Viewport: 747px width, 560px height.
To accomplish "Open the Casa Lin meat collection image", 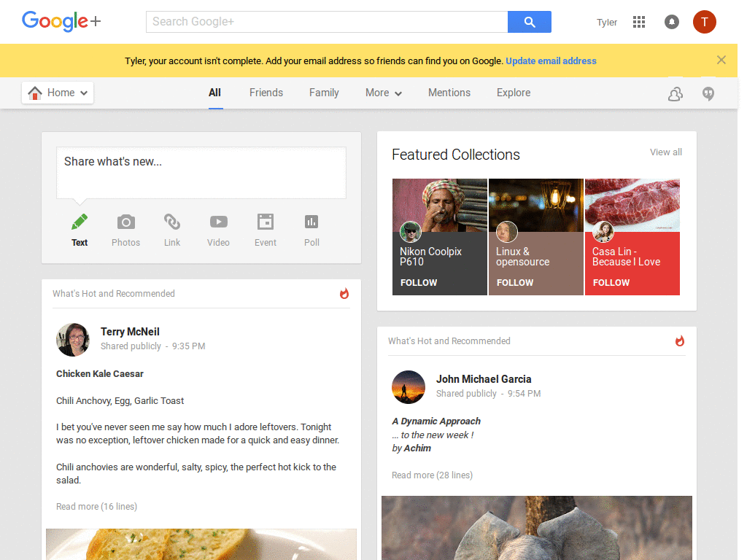I will tap(632, 205).
